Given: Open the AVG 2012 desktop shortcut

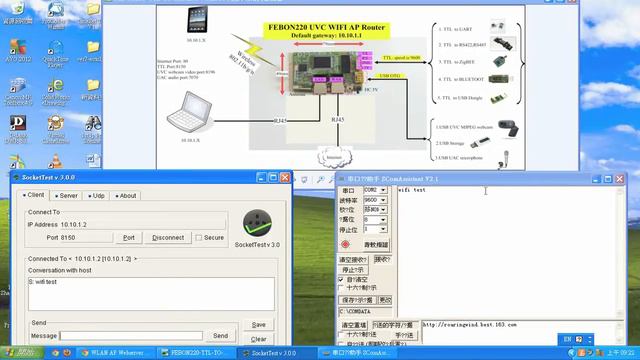Looking at the screenshot, I should (18, 50).
